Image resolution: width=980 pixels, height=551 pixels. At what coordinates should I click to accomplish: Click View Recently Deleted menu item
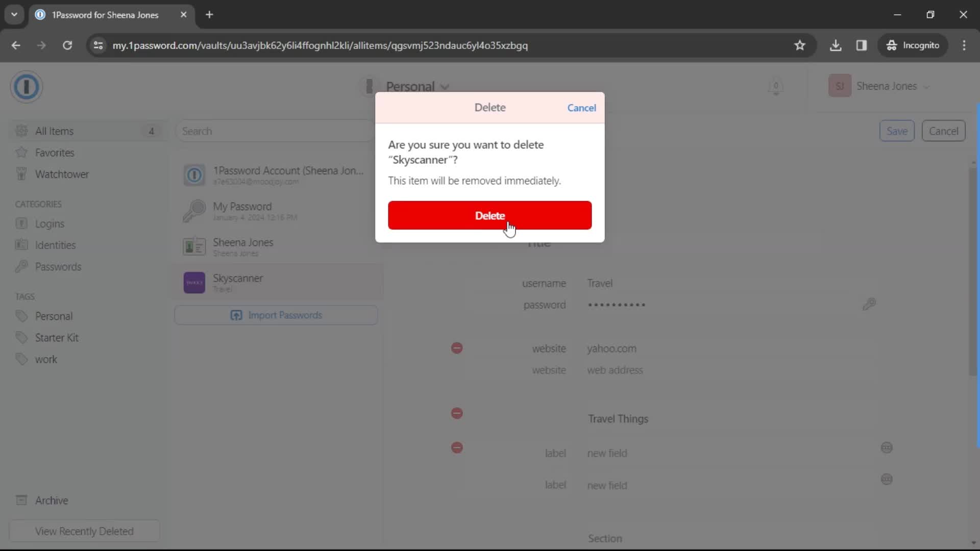pyautogui.click(x=84, y=532)
